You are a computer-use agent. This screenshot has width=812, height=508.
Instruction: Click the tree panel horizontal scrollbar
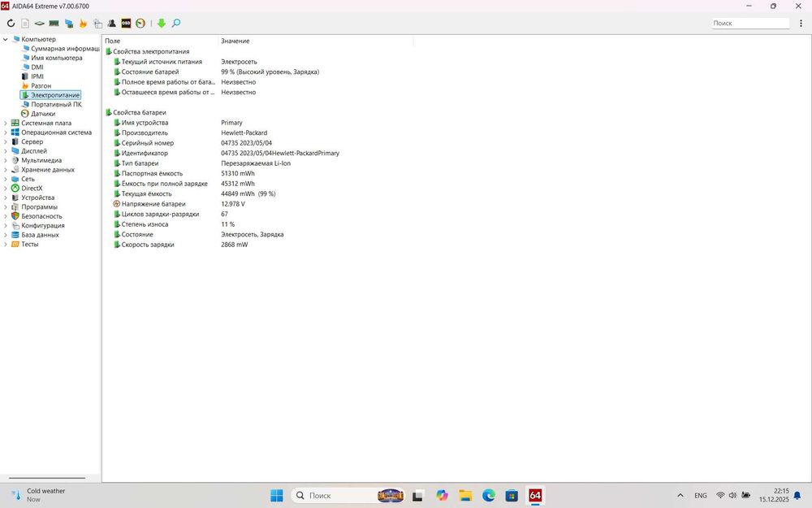[47, 479]
